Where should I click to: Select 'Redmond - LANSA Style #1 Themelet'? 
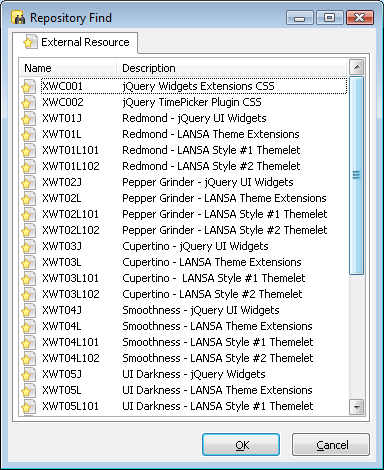click(x=211, y=150)
